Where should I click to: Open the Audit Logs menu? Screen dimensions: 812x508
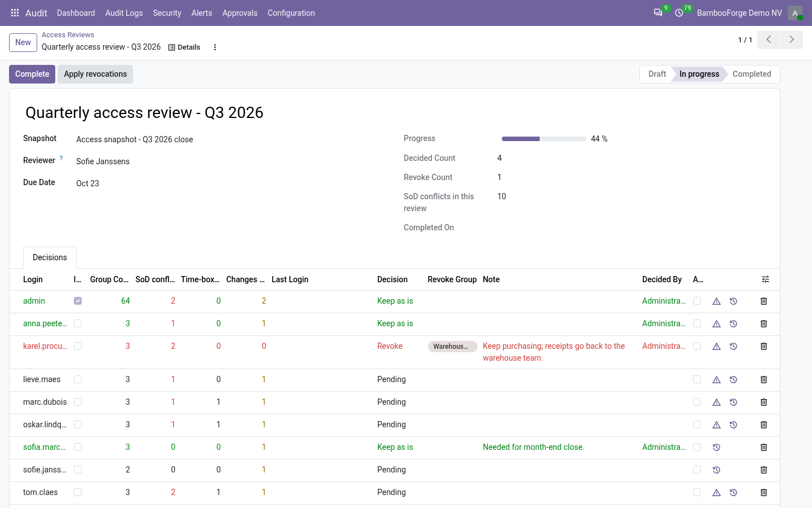(124, 13)
